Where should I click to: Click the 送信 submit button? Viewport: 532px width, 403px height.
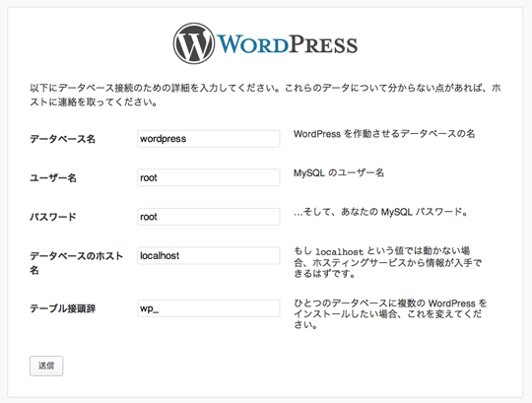46,366
